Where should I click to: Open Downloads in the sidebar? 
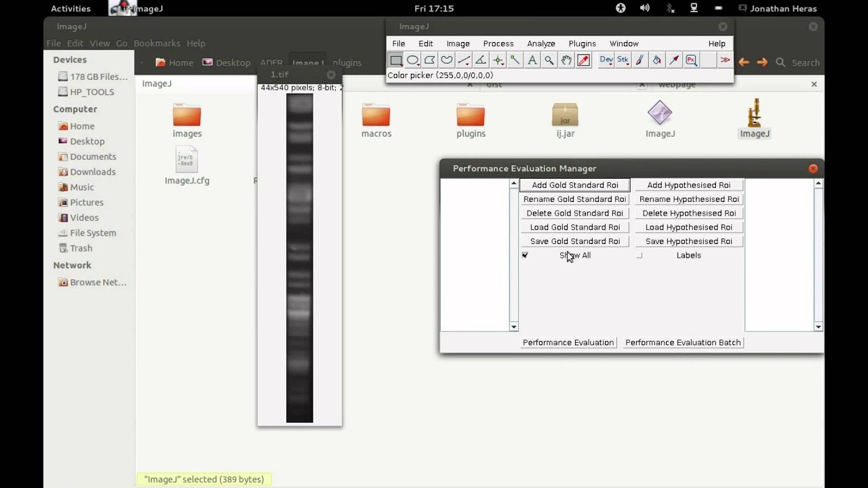coord(93,172)
